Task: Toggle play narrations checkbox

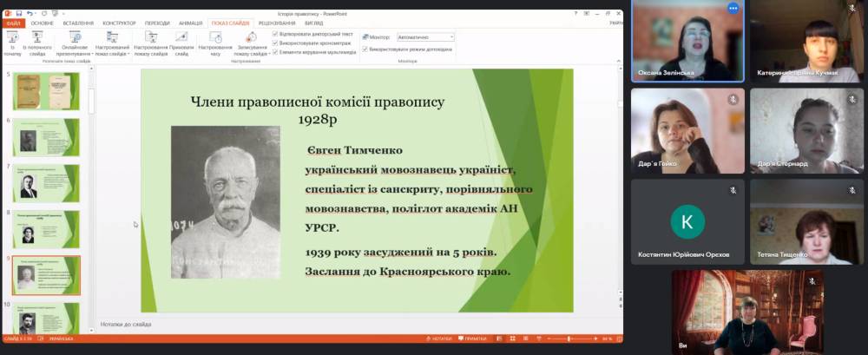Action: 276,33
